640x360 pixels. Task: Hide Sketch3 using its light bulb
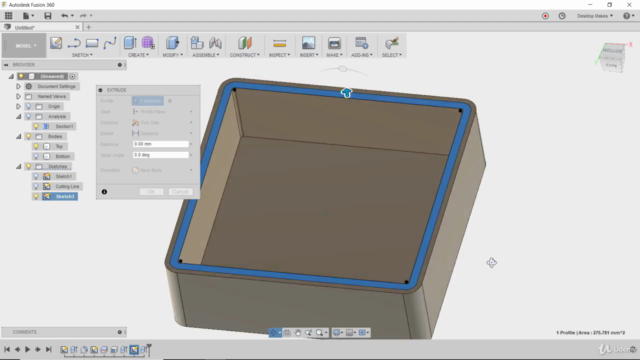[36, 196]
